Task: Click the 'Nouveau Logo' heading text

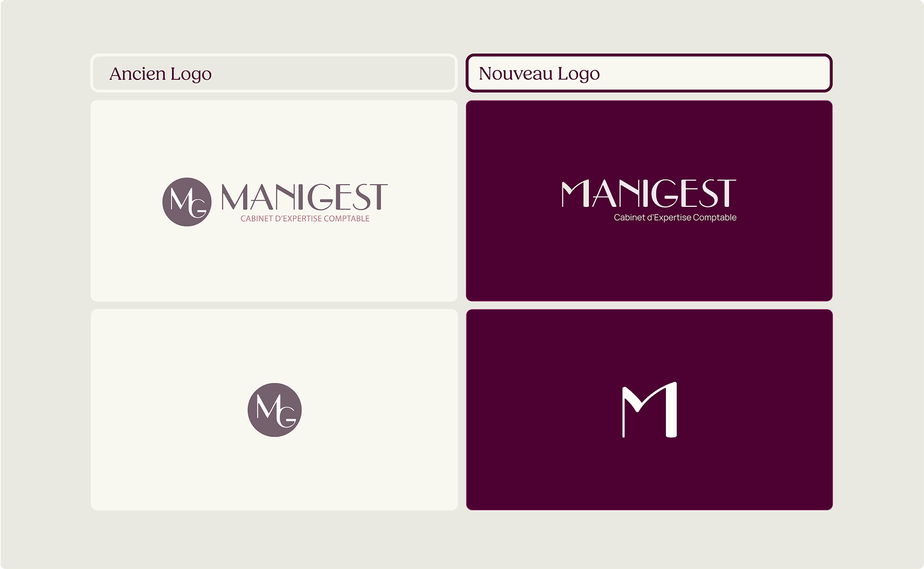Action: 539,73
